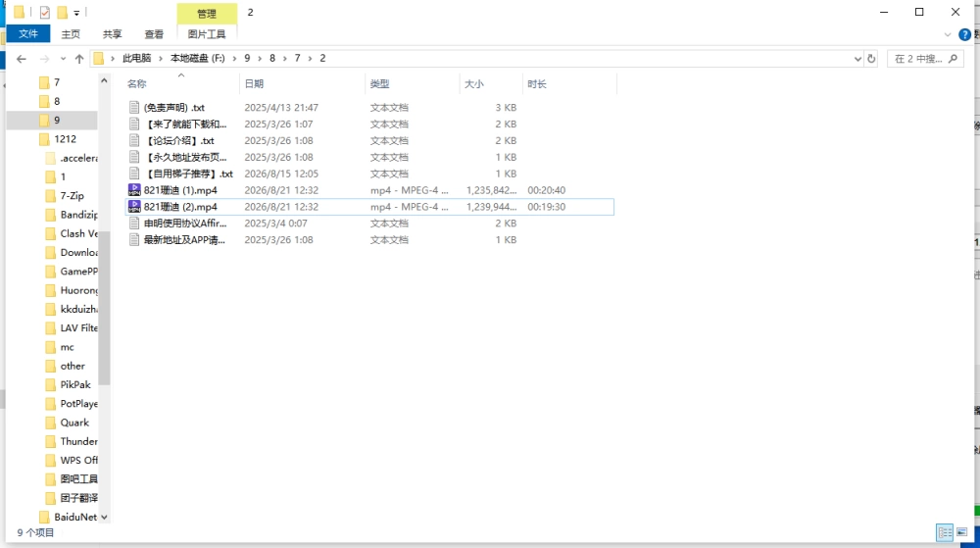Open the 图片工具 ribbon tab
The height and width of the screenshot is (548, 980).
pyautogui.click(x=206, y=33)
